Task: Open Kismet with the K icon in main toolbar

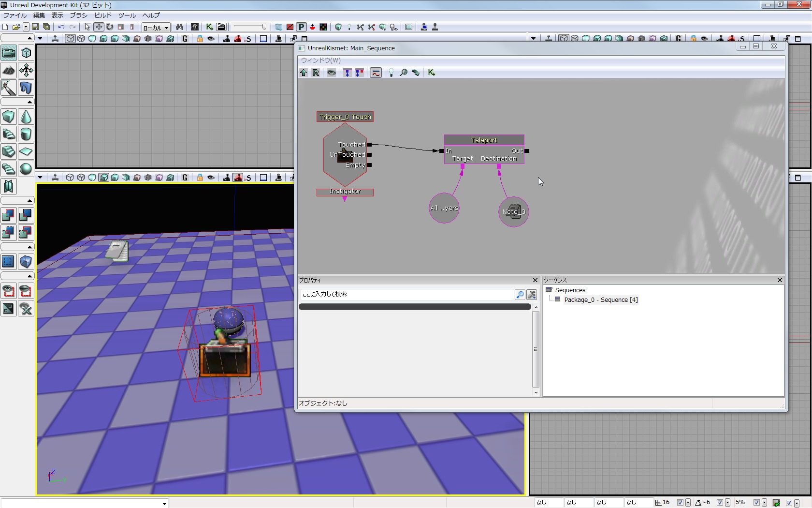Action: coord(209,27)
